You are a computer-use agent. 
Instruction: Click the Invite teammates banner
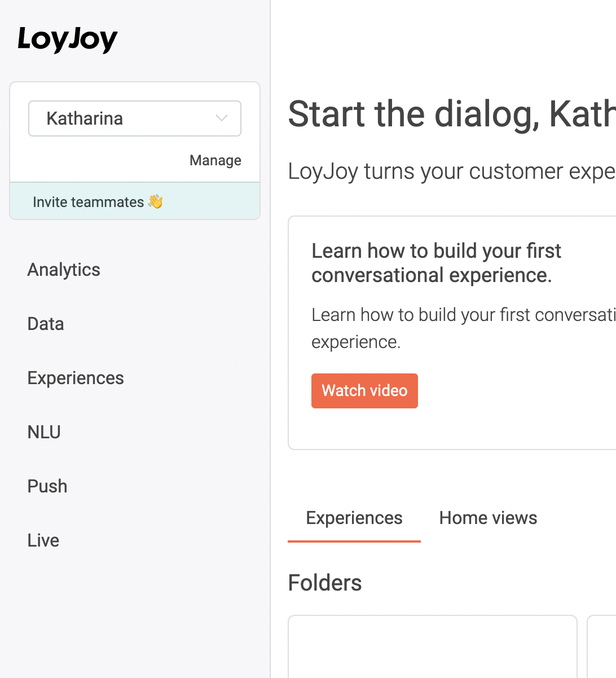coord(134,200)
